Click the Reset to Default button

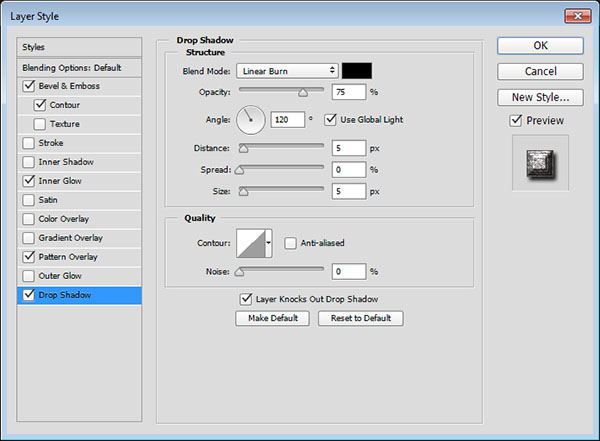coord(361,318)
